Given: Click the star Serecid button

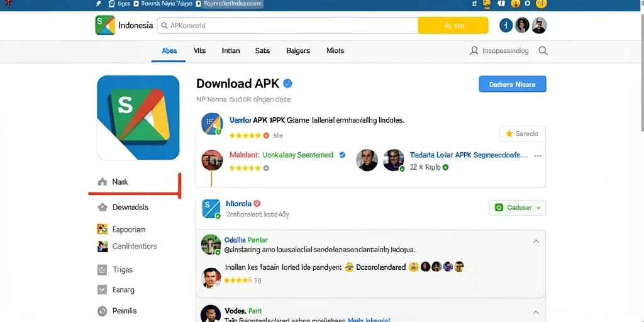Looking at the screenshot, I should (x=523, y=133).
